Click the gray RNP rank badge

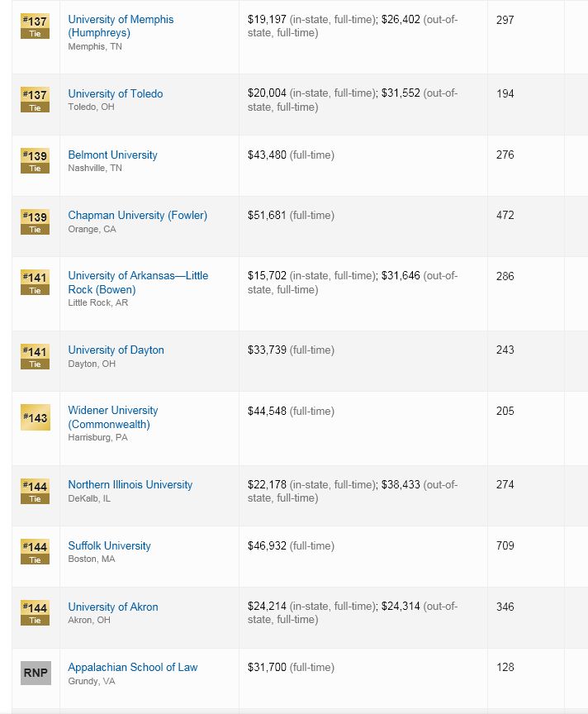point(36,673)
